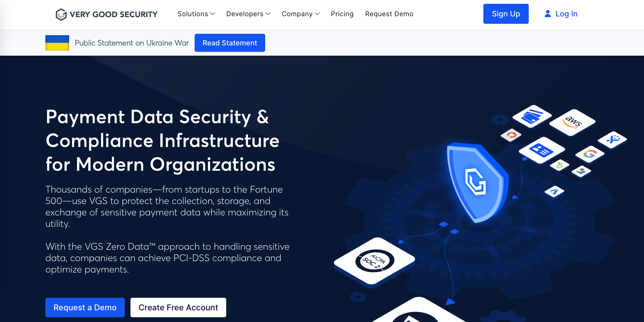Click the Sign Up button
Image resolution: width=644 pixels, height=322 pixels.
click(506, 14)
